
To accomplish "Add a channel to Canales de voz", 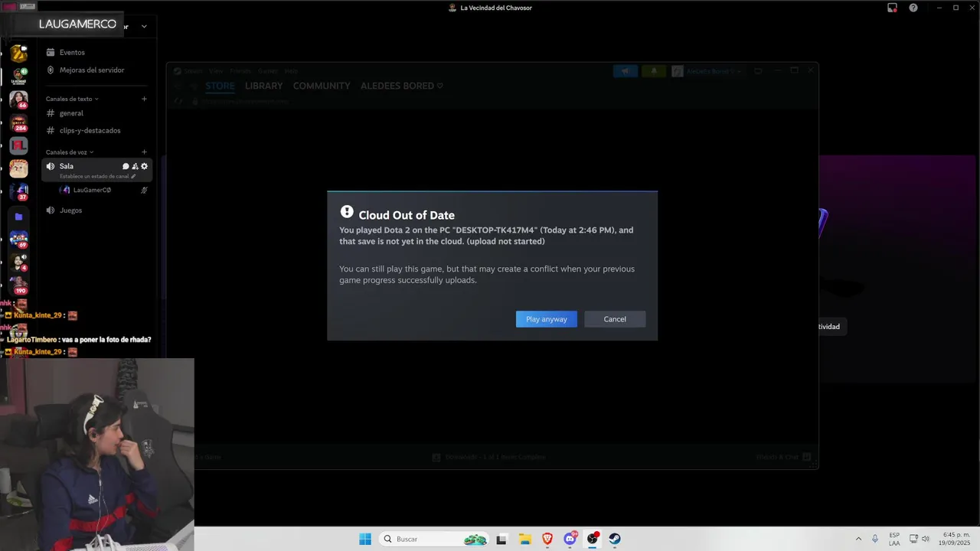I will [x=144, y=152].
